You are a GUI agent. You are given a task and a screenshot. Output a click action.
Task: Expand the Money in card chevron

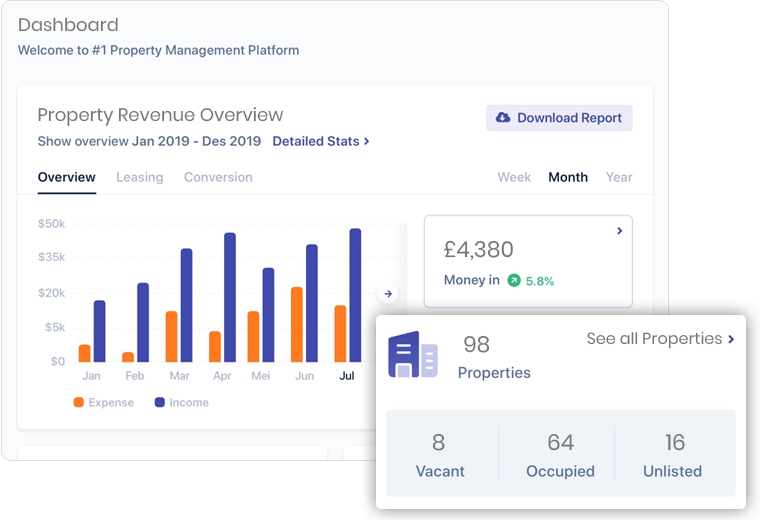pos(619,231)
